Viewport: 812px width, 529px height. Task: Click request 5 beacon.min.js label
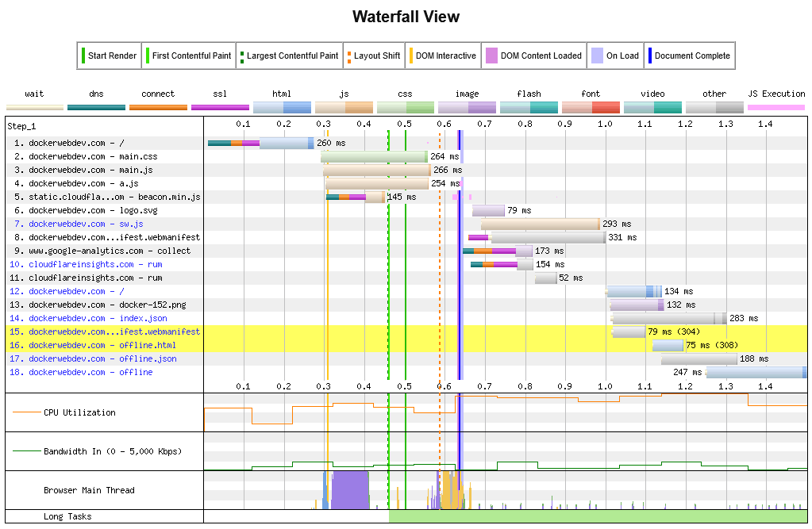pos(106,197)
